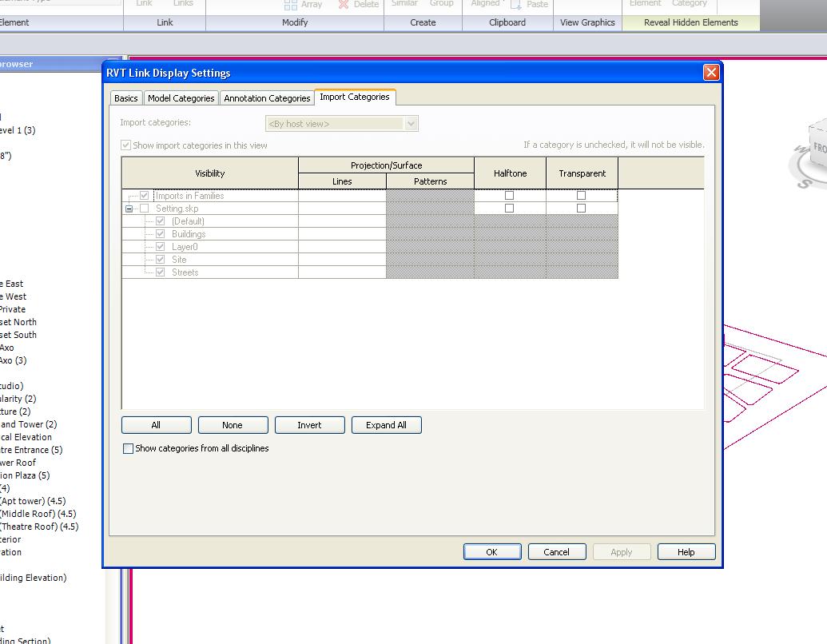Select Imports in Families row label
The height and width of the screenshot is (644, 827).
(190, 196)
